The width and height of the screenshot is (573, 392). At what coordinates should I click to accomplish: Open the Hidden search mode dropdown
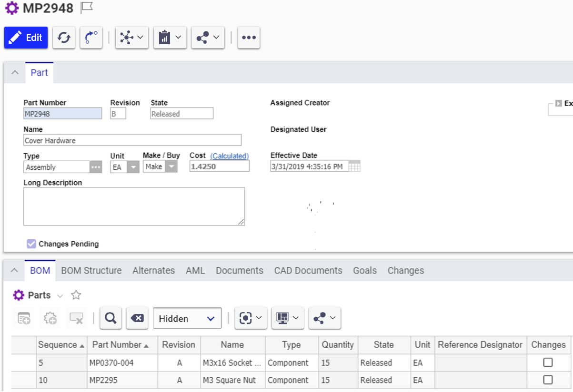pos(187,318)
